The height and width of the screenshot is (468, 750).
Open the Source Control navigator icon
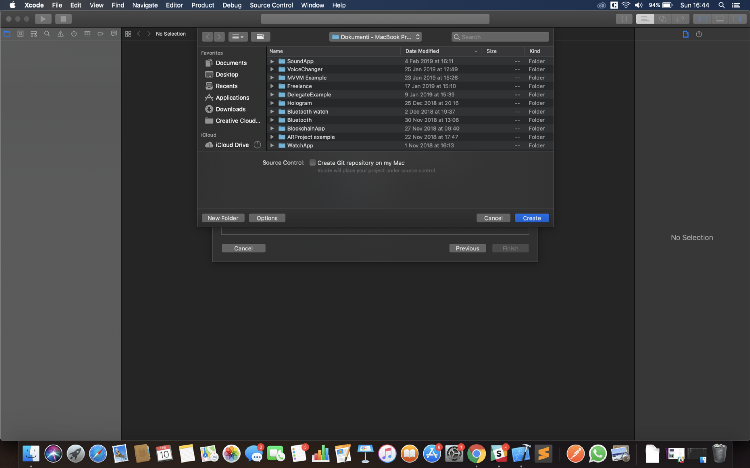pyautogui.click(x=20, y=34)
